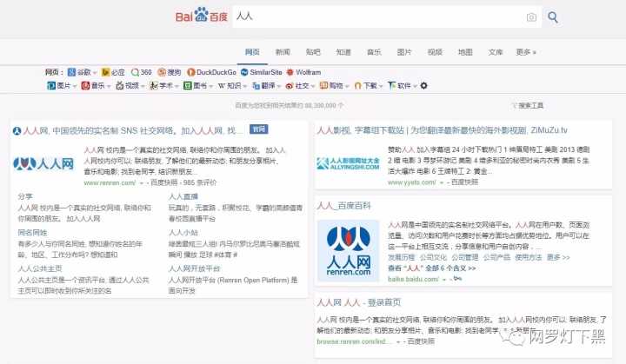This screenshot has height=364, width=626.
Task: Click the 人人影视 ALLYINGSHI logo thumbnail
Action: (x=348, y=163)
